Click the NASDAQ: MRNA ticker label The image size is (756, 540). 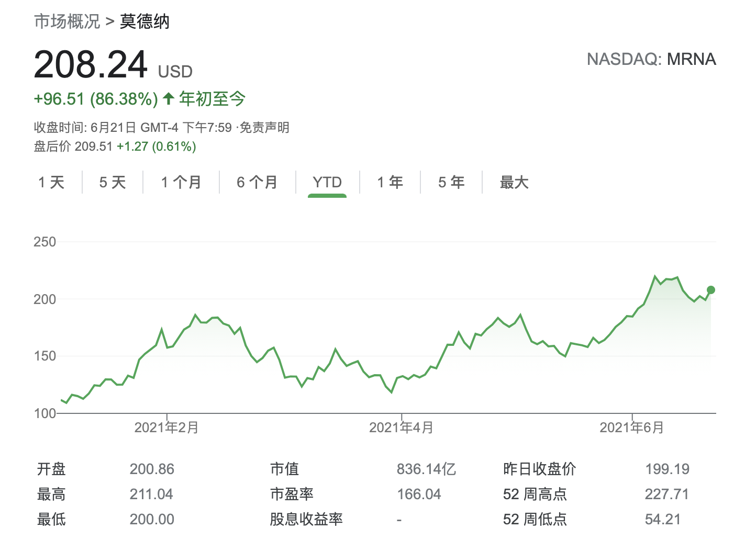[651, 59]
